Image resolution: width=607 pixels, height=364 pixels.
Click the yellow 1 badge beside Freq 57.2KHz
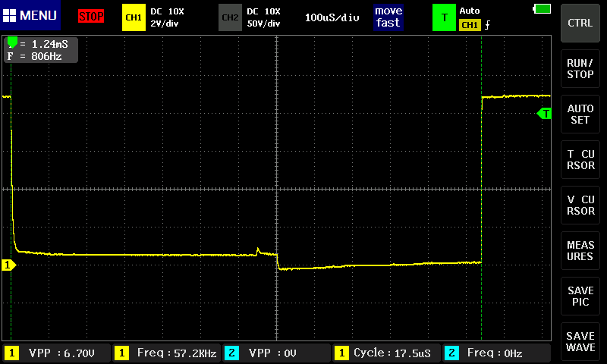click(121, 353)
